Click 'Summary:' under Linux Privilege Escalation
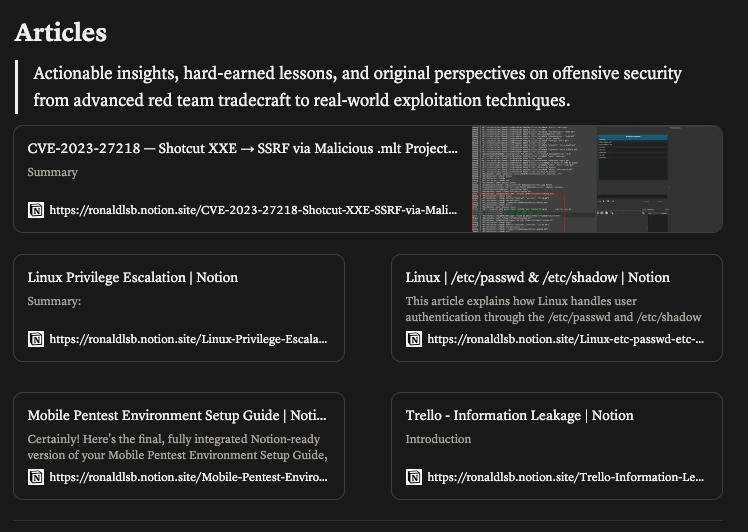748x532 pixels. click(x=54, y=302)
